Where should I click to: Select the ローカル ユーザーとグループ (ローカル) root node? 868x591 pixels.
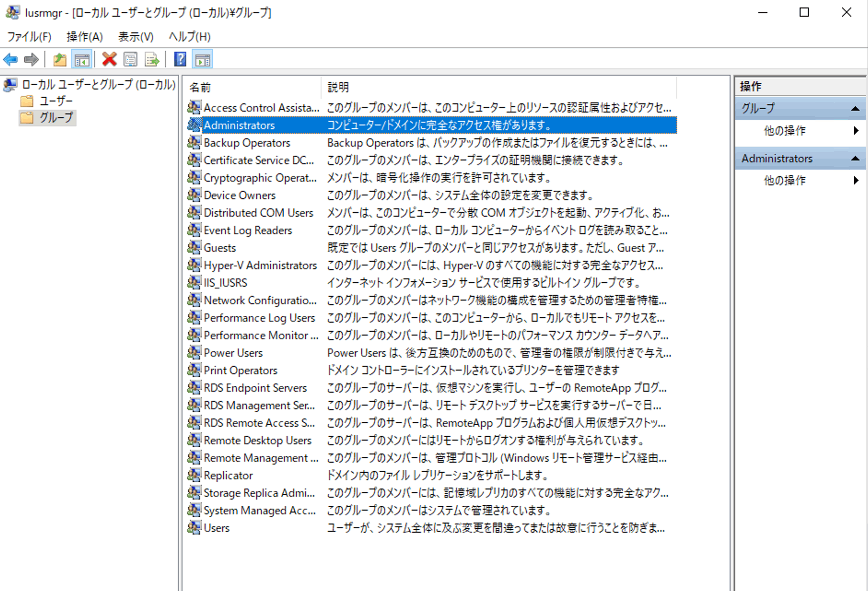[x=99, y=85]
